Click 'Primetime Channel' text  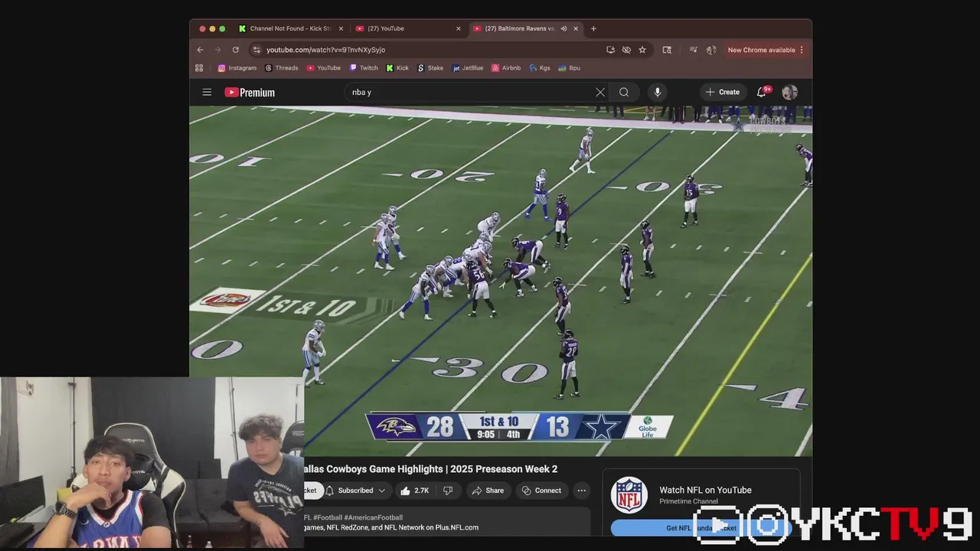tap(688, 501)
